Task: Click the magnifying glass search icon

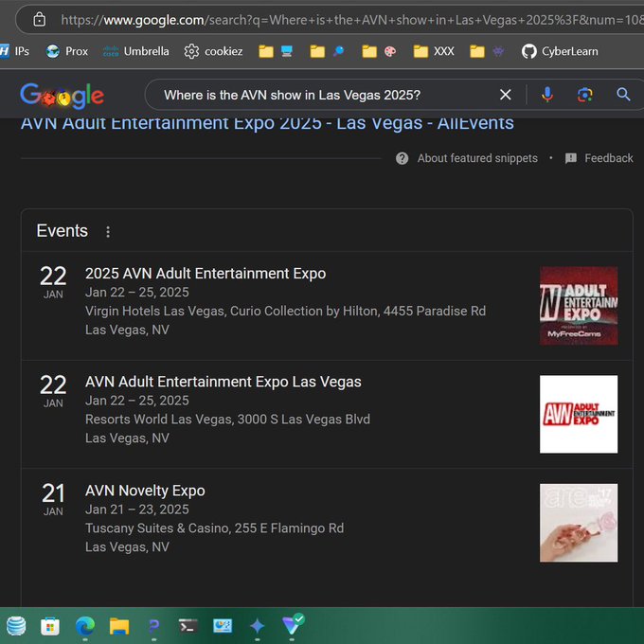Action: coord(623,95)
